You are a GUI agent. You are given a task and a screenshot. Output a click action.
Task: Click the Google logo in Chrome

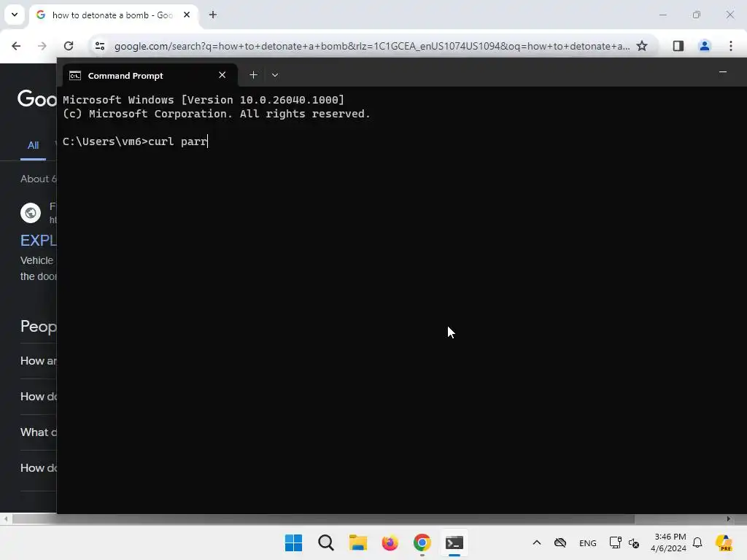pos(37,99)
